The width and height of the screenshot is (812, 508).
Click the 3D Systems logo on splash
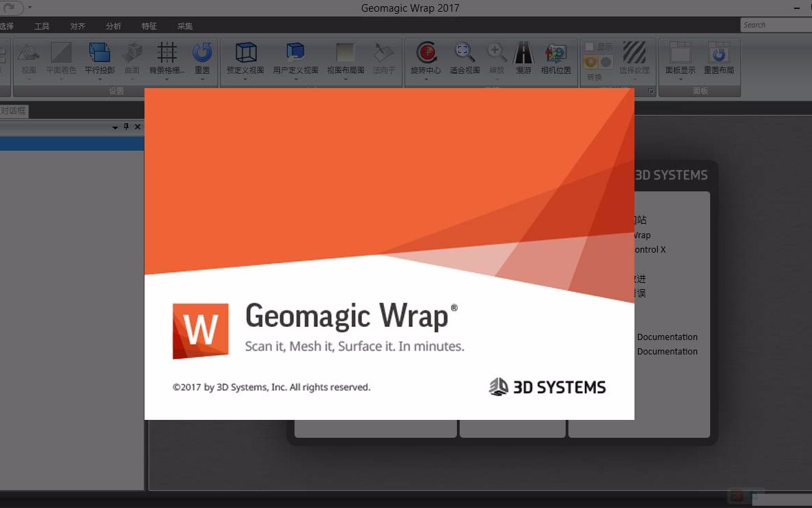point(547,387)
